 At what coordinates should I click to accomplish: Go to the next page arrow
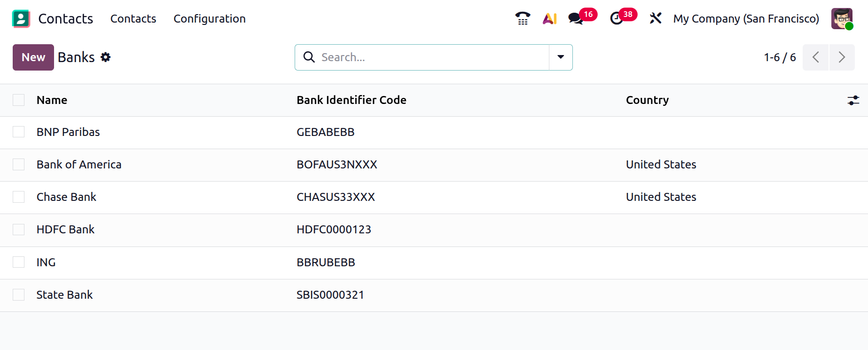click(842, 57)
